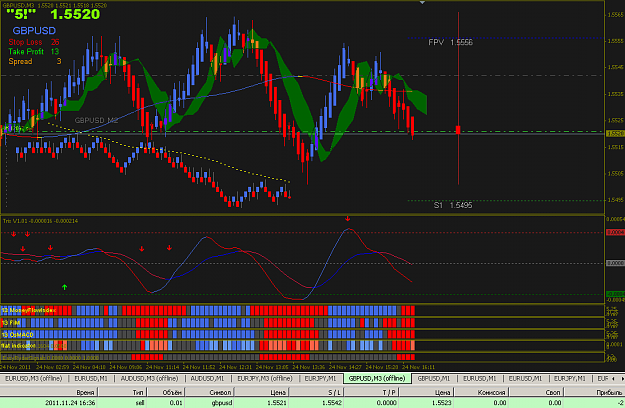Image resolution: width=625 pixels, height=408 pixels.
Task: Click the flat indicator label
Action: tap(18, 345)
